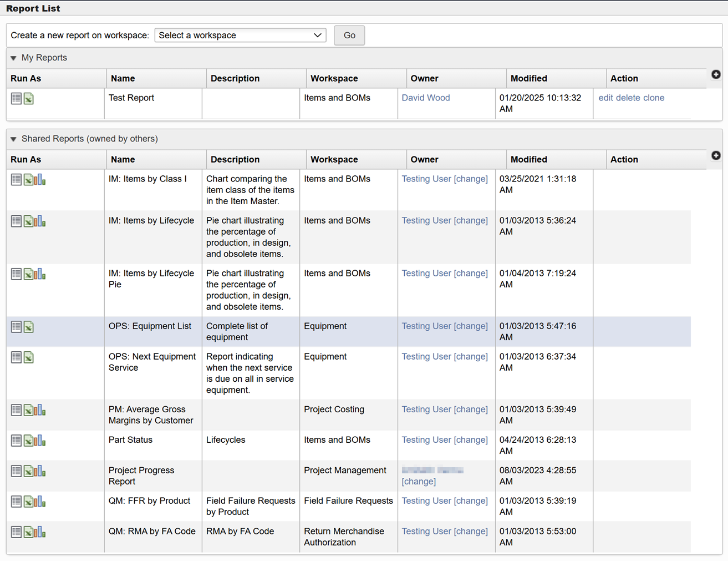The height and width of the screenshot is (561, 728).
Task: Export Project Progress Report to Excel
Action: tap(28, 471)
